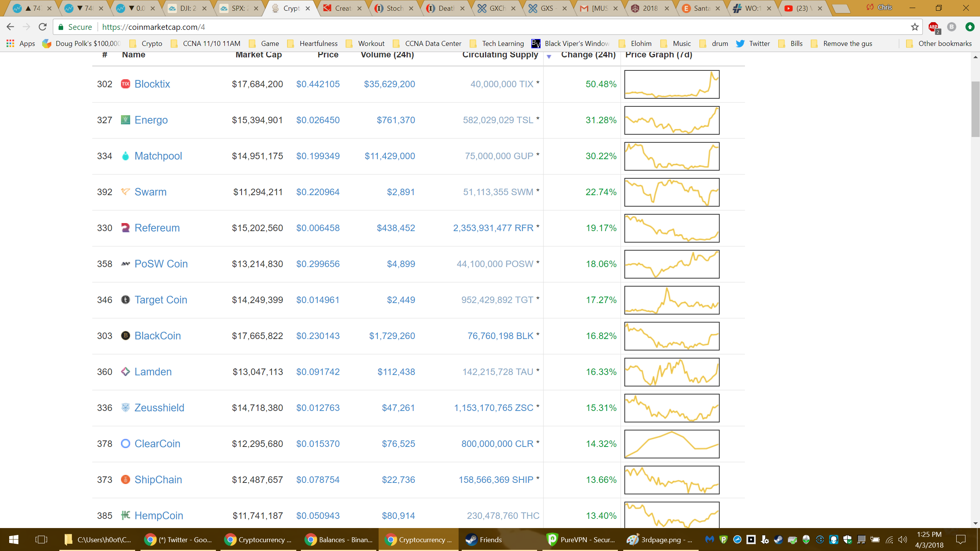The image size is (980, 551).
Task: Switch to the SPX browser tab
Action: [x=237, y=8]
